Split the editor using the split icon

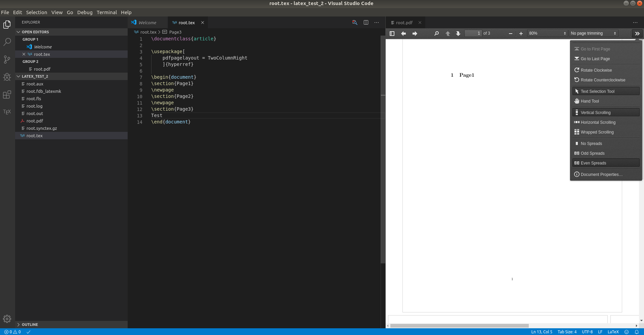click(366, 22)
